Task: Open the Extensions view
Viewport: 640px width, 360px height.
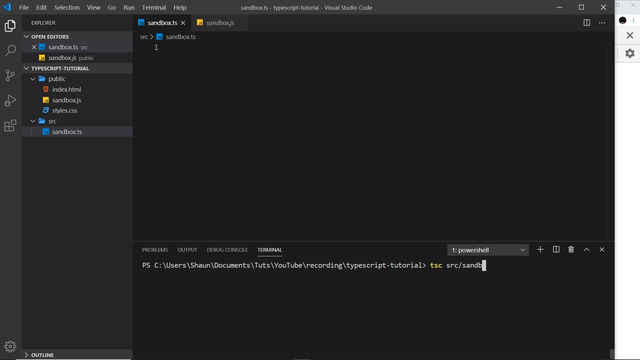Action: click(10, 125)
